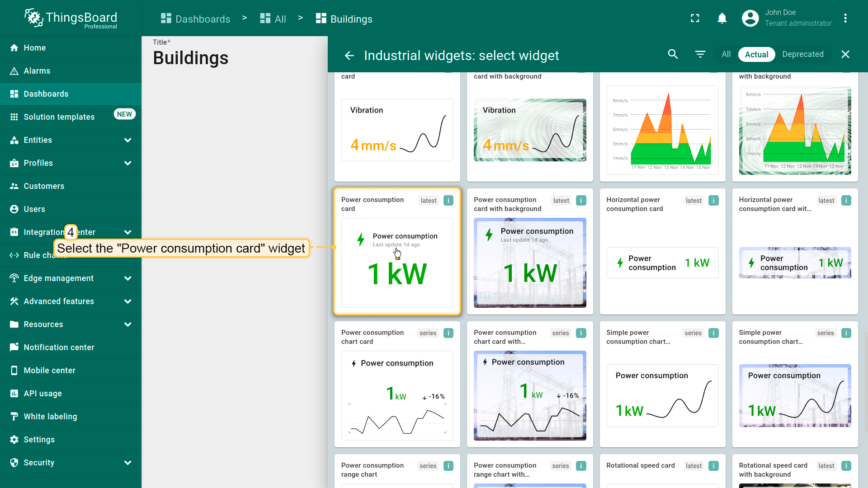868x488 pixels.
Task: Click the John Doe profile avatar
Action: (x=750, y=19)
